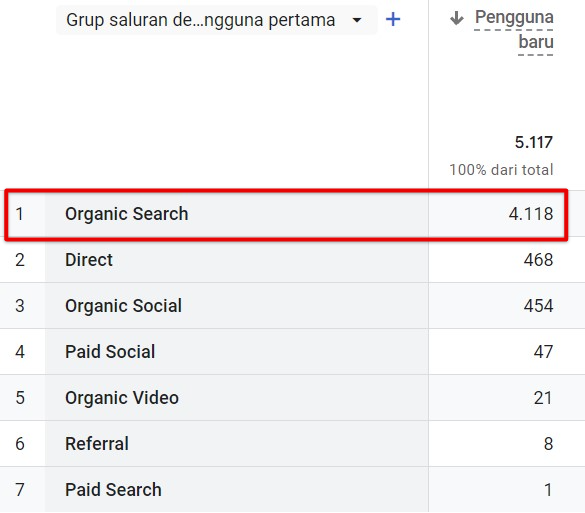Click the sort-descending arrow beside Pengguna baru
This screenshot has width=585, height=513.
[456, 18]
